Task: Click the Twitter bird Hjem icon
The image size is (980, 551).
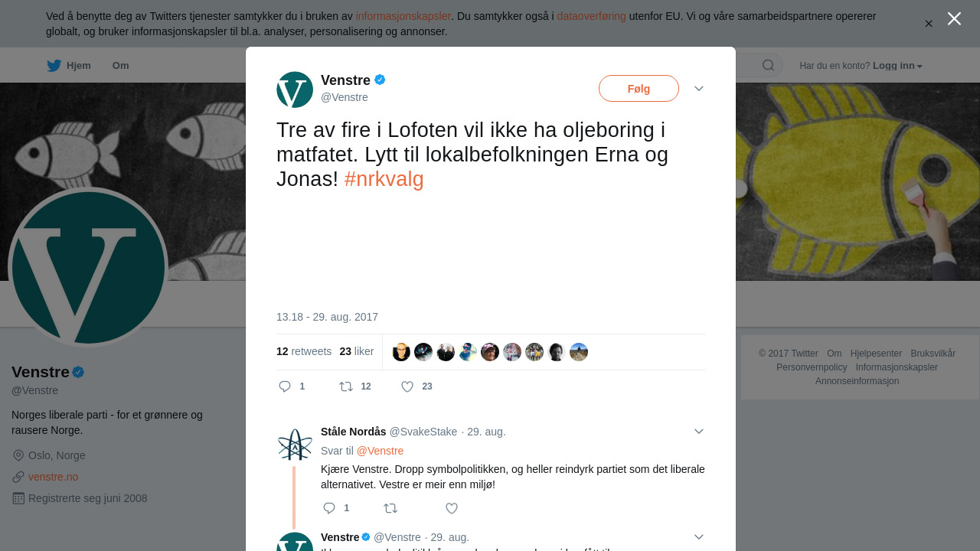Action: [x=54, y=66]
